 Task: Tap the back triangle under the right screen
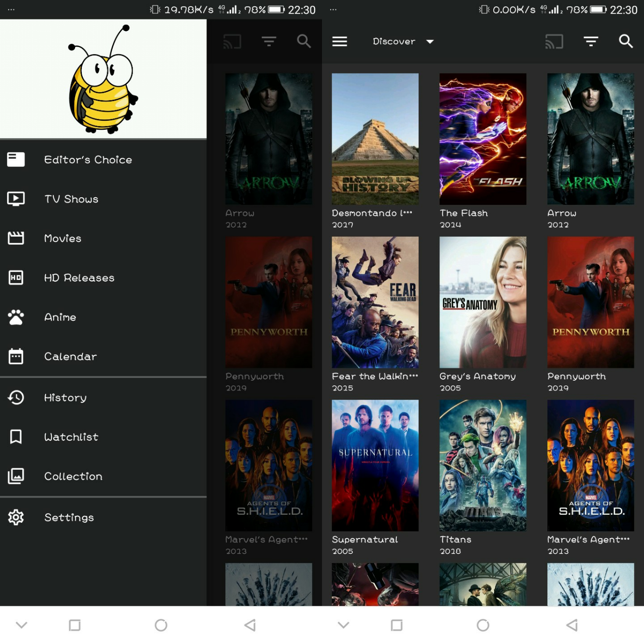(x=572, y=625)
